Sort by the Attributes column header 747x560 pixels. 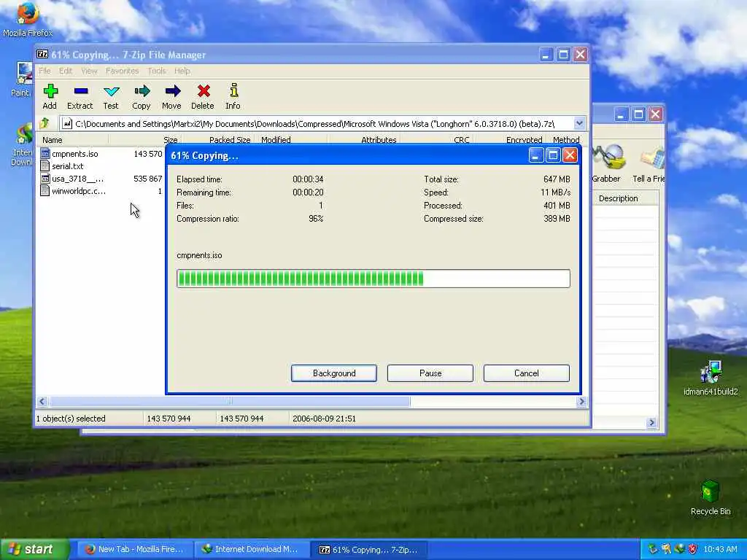pos(363,140)
